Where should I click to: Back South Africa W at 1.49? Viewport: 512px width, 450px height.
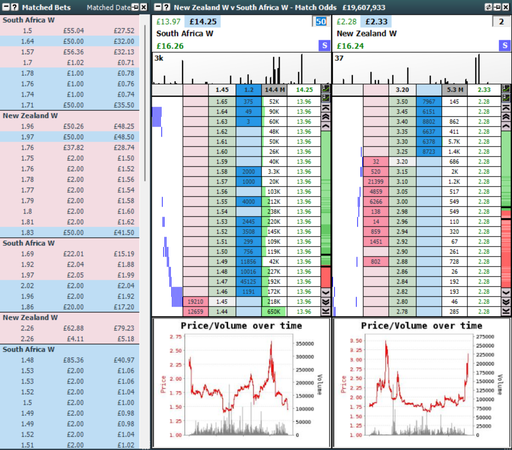(249, 262)
